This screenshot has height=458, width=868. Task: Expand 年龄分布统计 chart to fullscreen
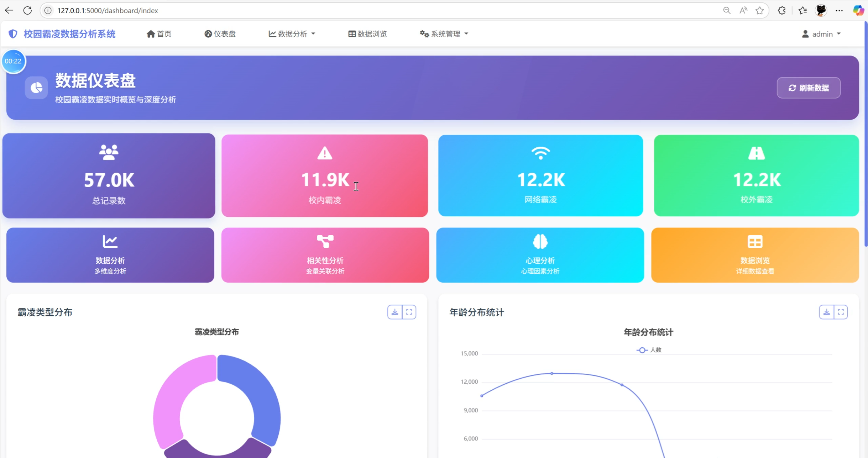[x=841, y=312]
